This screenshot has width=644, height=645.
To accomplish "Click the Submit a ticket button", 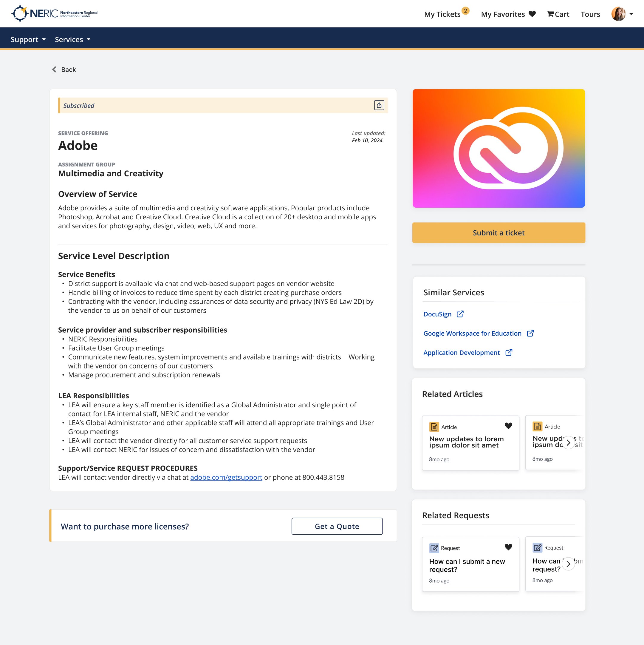I will (x=499, y=233).
